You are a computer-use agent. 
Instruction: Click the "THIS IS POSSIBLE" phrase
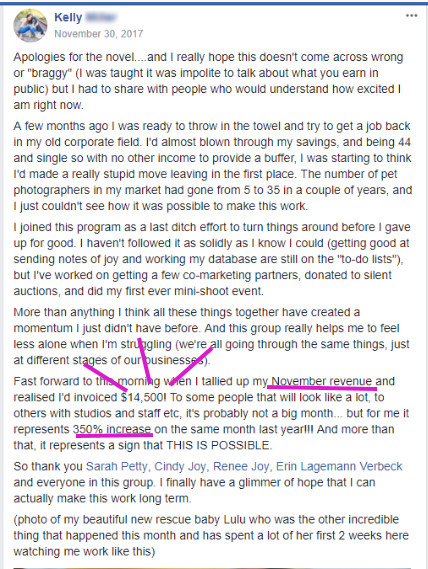218,445
